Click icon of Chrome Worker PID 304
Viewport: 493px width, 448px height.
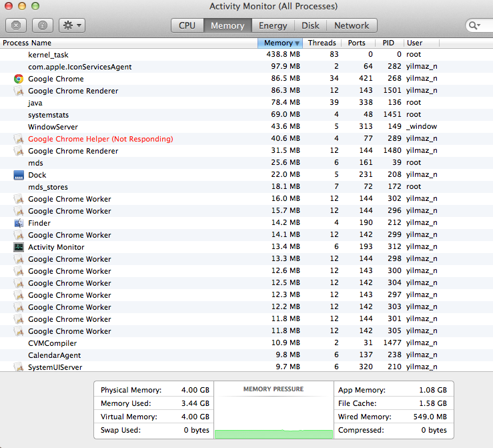pos(19,283)
